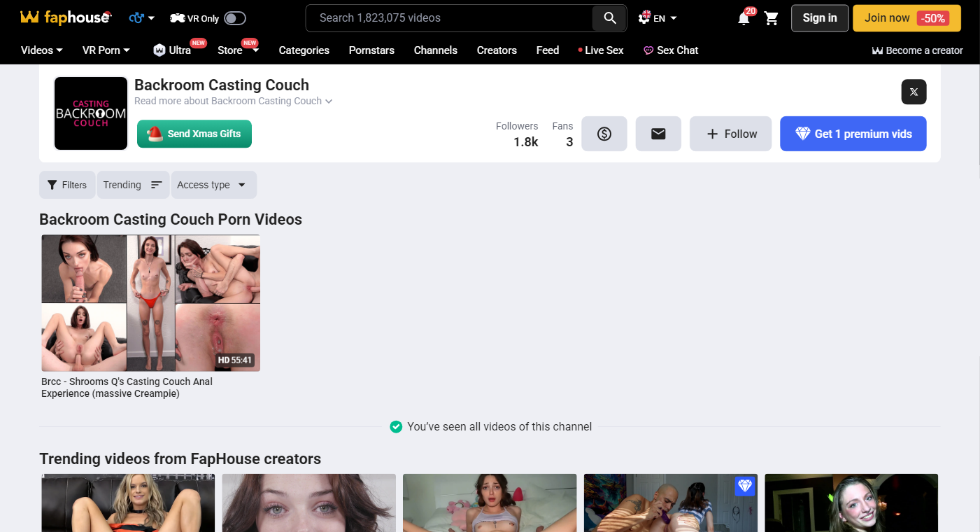
Task: Open the Channels menu item
Action: 435,50
